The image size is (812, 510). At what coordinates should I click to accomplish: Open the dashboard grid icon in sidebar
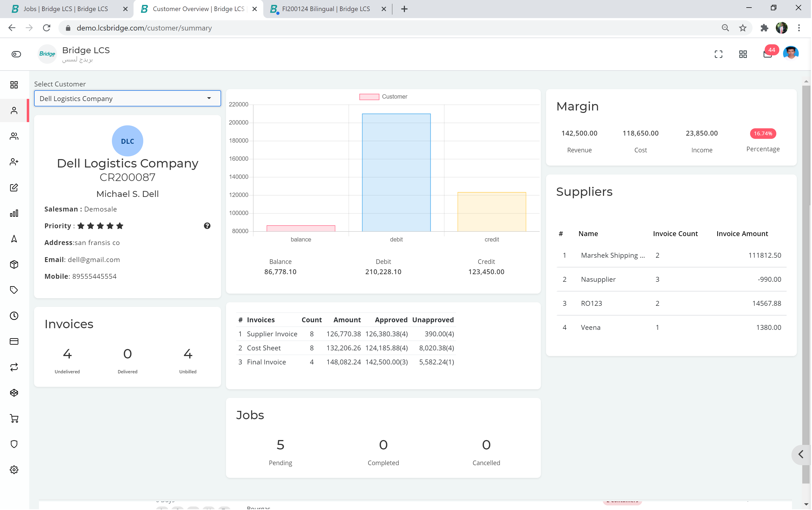(x=14, y=85)
